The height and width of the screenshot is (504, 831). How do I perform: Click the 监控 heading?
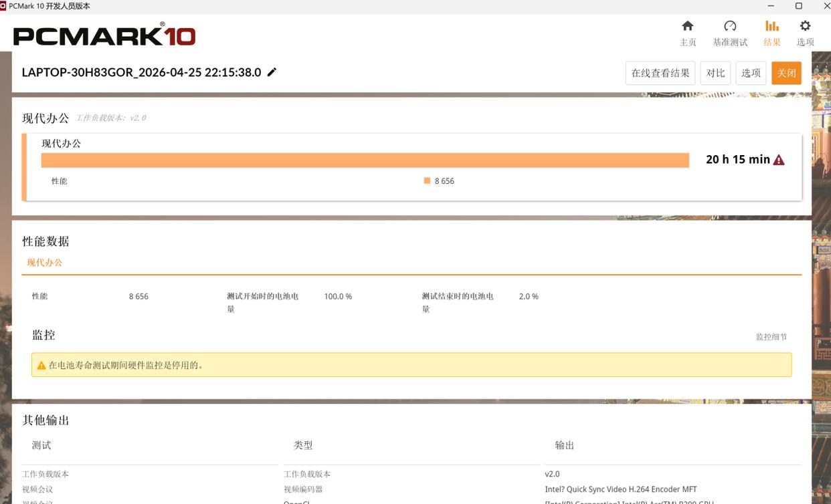click(43, 335)
